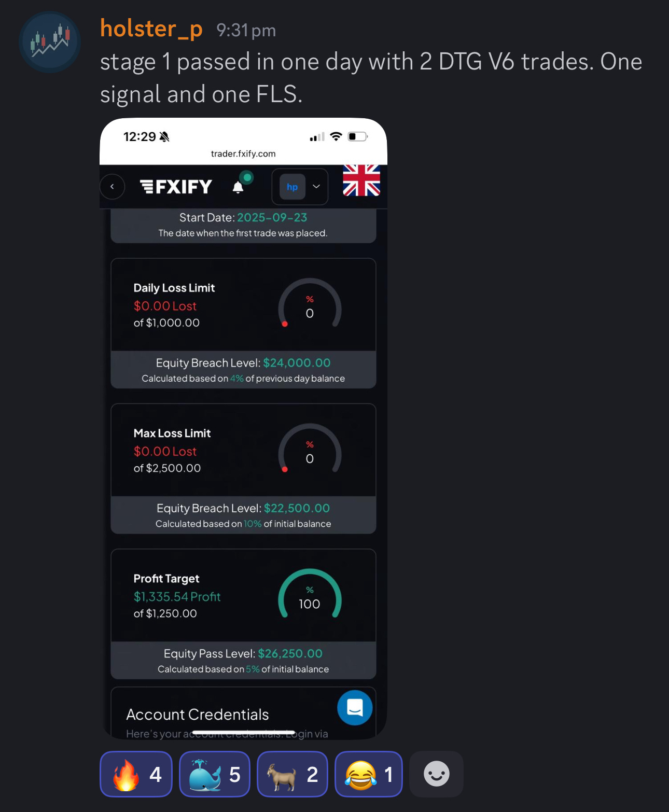Open the Account Credentials section

pyautogui.click(x=243, y=713)
